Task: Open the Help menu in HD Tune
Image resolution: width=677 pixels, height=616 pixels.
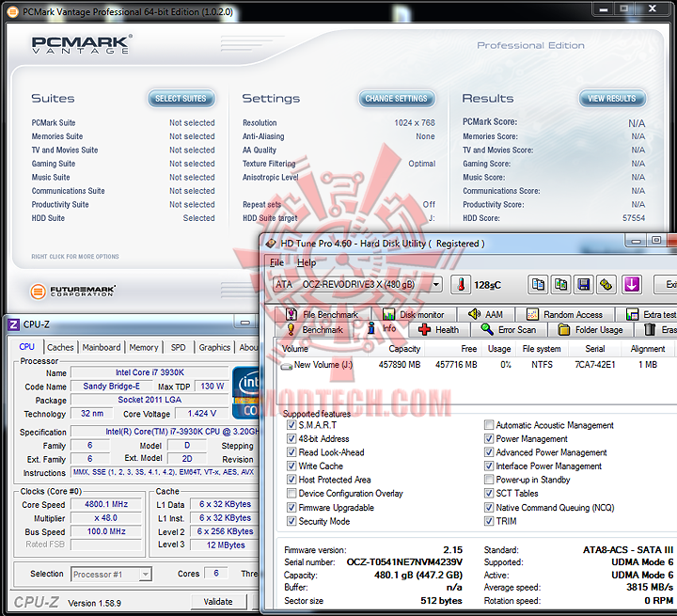Action: tap(307, 262)
